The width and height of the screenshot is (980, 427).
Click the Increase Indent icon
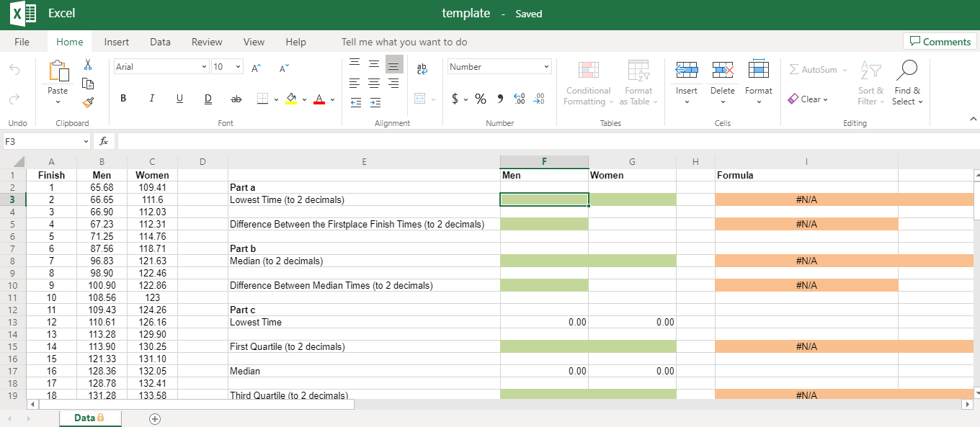point(375,102)
